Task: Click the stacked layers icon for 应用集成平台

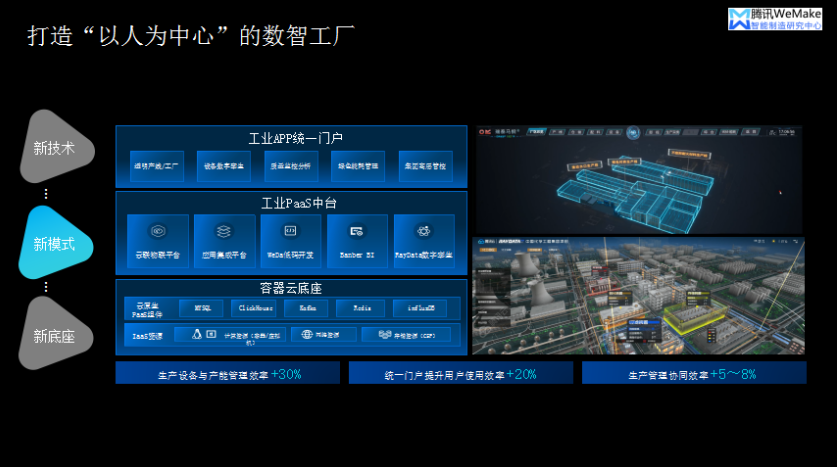Action: (x=224, y=231)
